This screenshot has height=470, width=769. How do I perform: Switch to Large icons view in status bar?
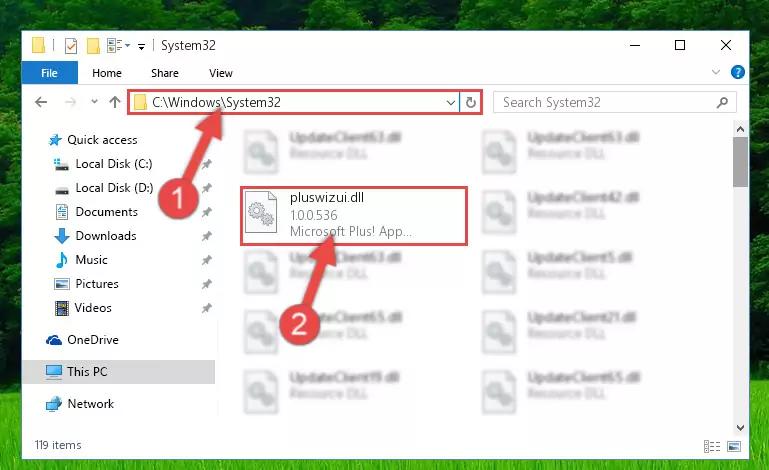734,446
